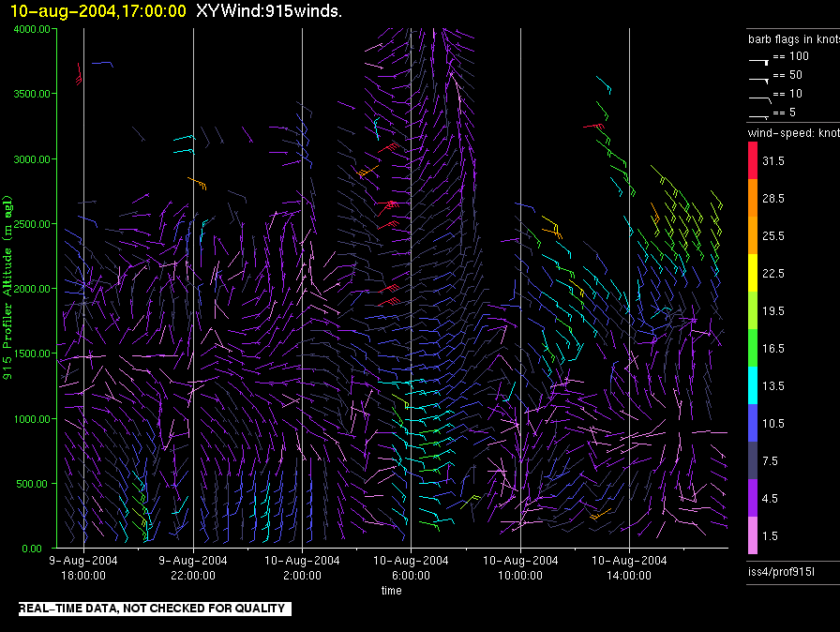Click the 1000.00 altitude axis label
The height and width of the screenshot is (632, 840).
32,419
